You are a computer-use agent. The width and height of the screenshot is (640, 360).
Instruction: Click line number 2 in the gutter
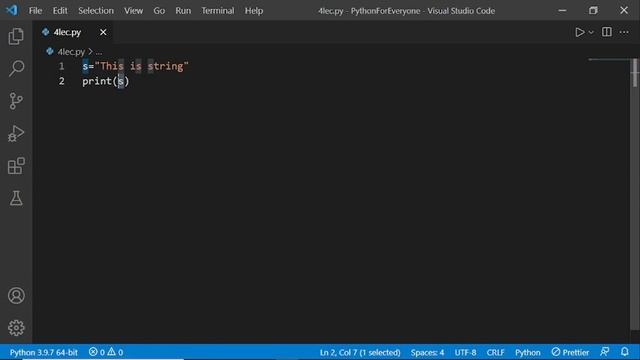pos(61,81)
